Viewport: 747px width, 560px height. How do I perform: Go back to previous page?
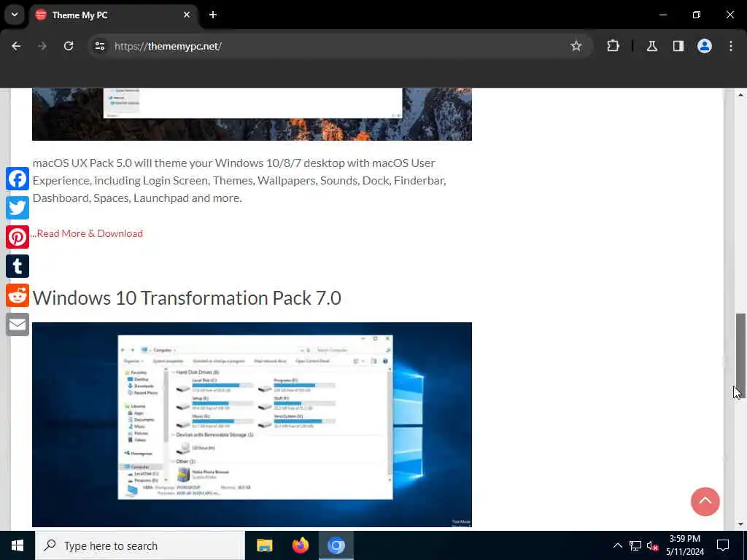[x=16, y=46]
